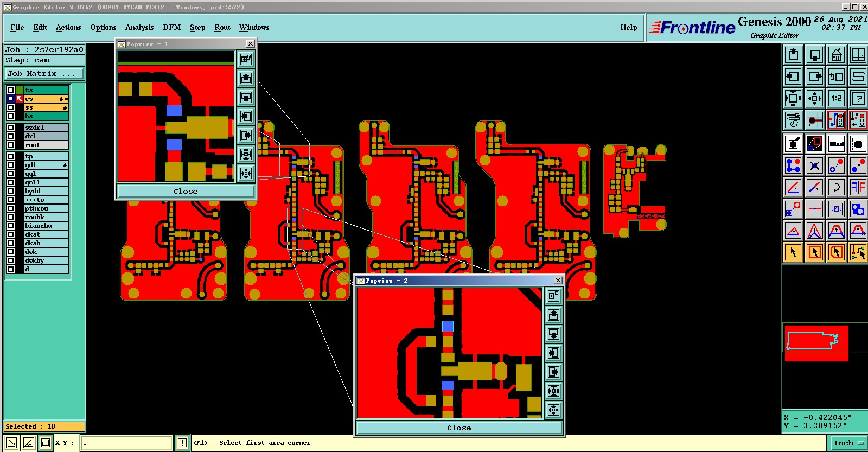
Task: Activate the ruler measure tool icon
Action: [x=837, y=144]
